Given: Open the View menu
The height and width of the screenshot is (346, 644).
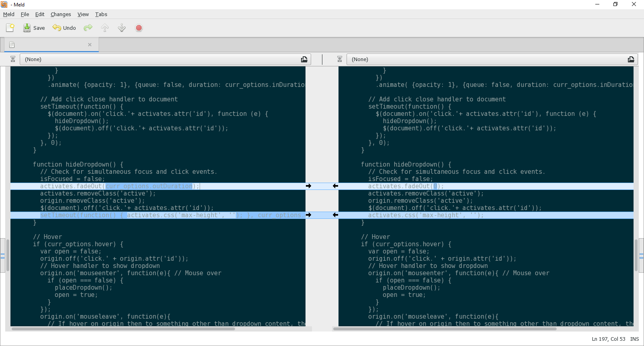Looking at the screenshot, I should 83,14.
